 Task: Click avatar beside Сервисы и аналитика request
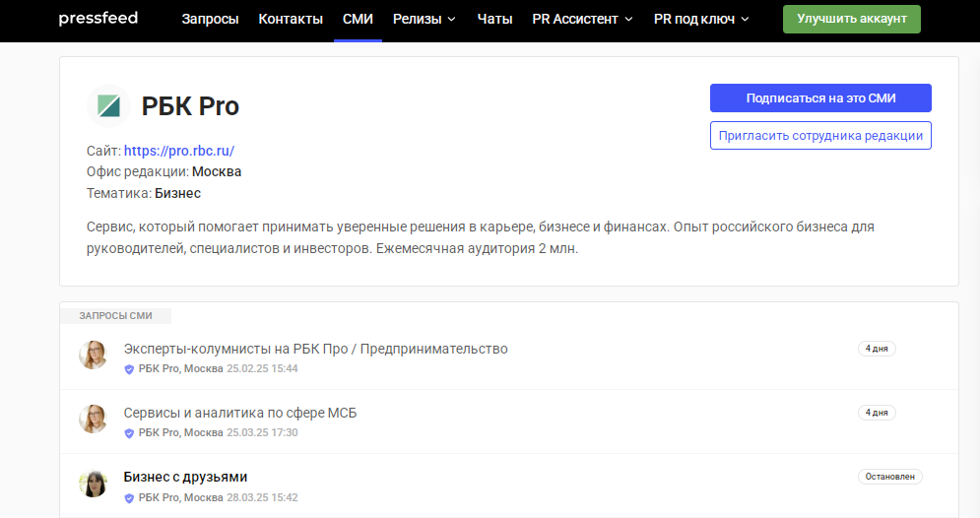93,419
